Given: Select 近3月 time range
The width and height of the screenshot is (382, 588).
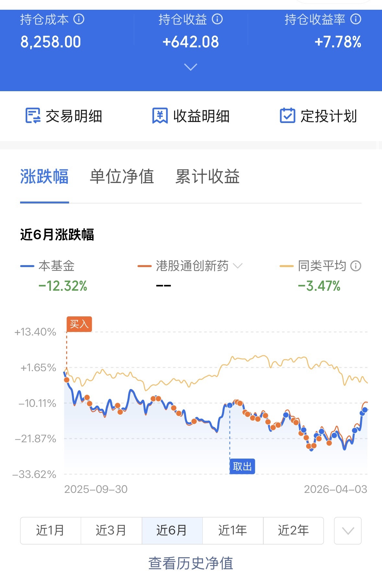Looking at the screenshot, I should pyautogui.click(x=111, y=531).
